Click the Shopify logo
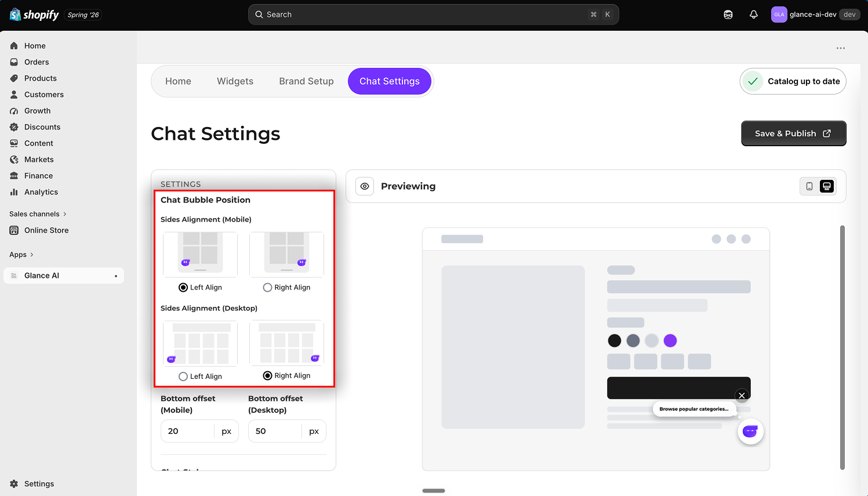Viewport: 868px width, 496px height. click(34, 15)
